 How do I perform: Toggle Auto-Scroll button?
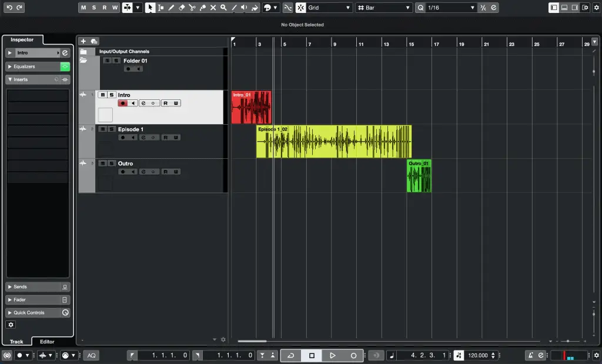point(127,7)
